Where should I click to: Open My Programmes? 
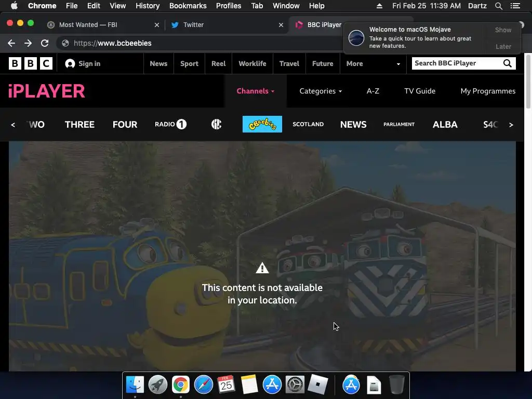[488, 91]
